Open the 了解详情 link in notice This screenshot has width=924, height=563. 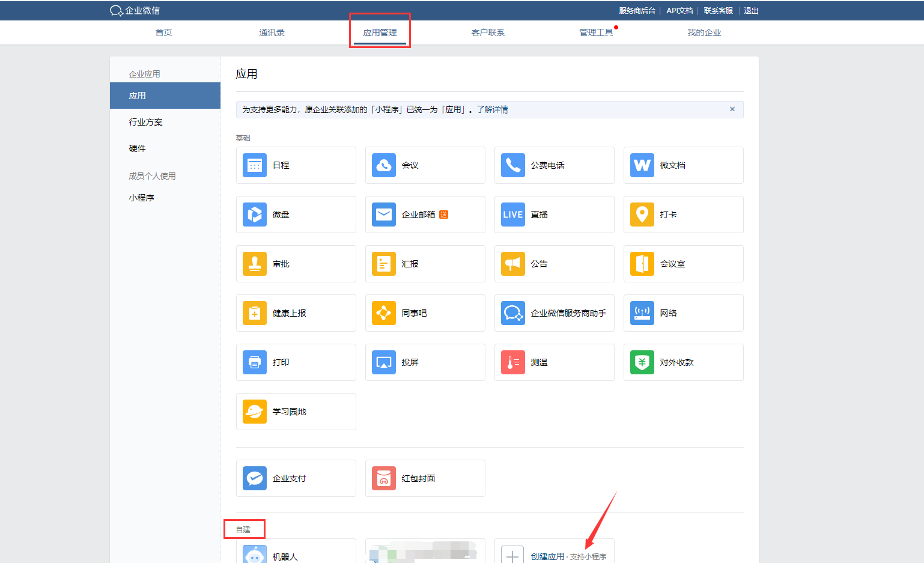[x=493, y=109]
